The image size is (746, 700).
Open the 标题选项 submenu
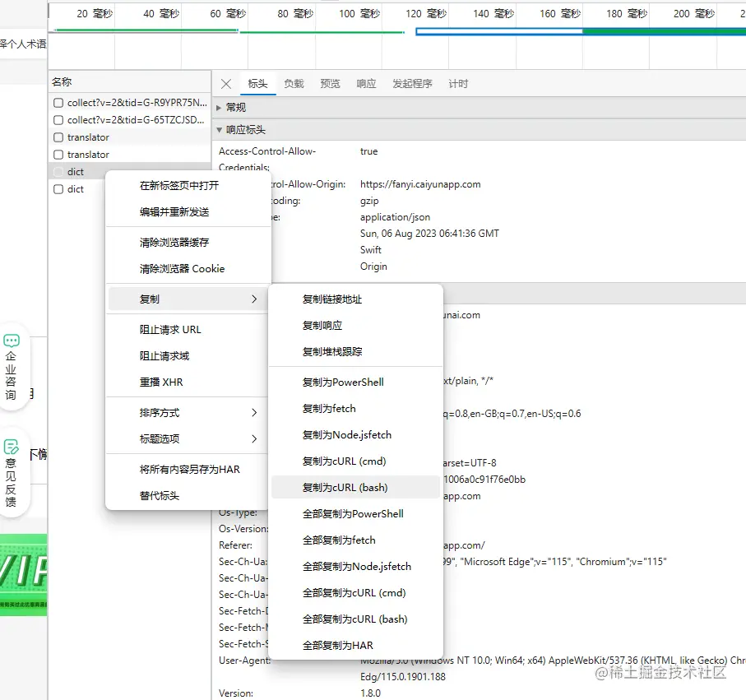pyautogui.click(x=188, y=438)
